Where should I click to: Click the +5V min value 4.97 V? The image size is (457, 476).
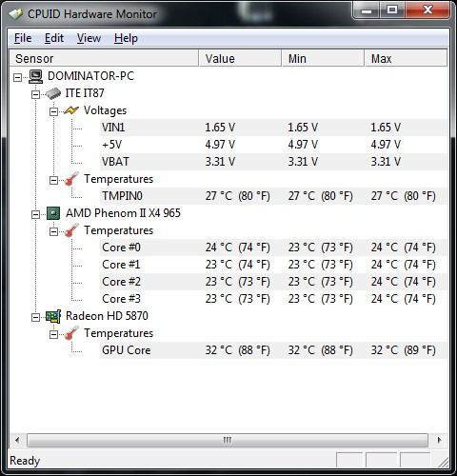pyautogui.click(x=303, y=145)
